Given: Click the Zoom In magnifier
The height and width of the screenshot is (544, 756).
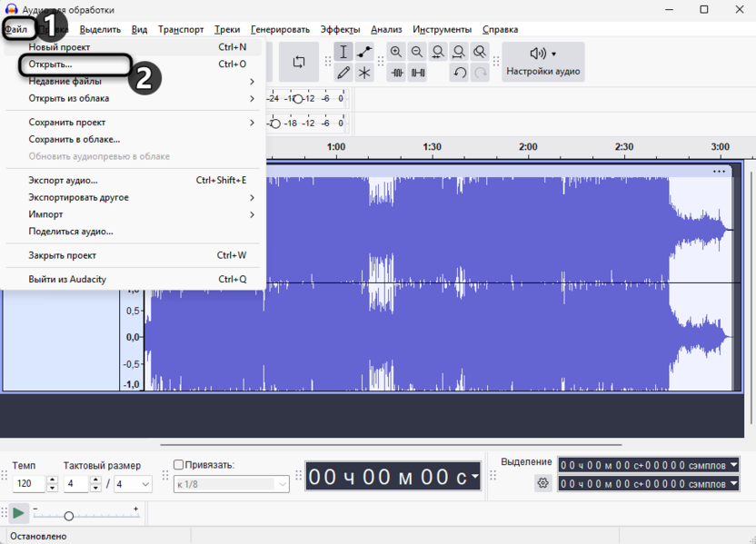Looking at the screenshot, I should pyautogui.click(x=396, y=52).
